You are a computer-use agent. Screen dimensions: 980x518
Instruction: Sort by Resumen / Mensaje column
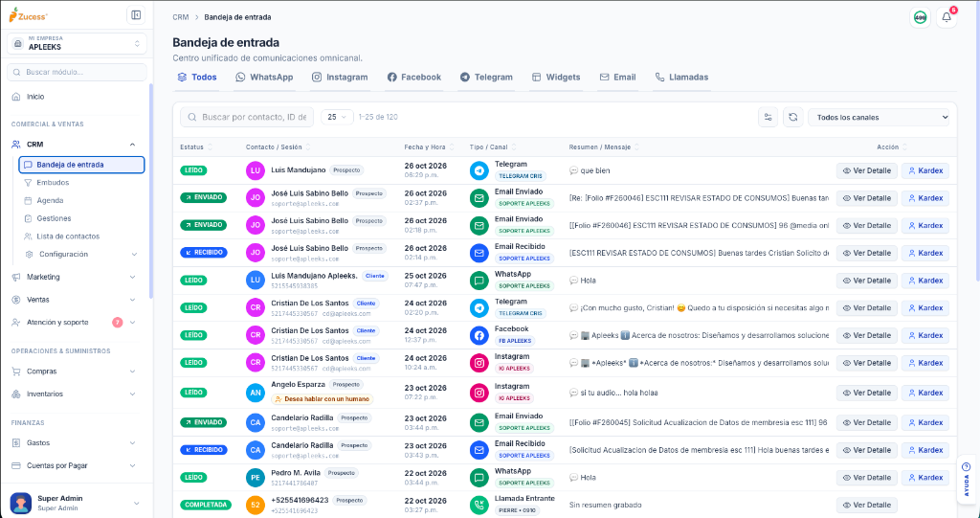(604, 147)
